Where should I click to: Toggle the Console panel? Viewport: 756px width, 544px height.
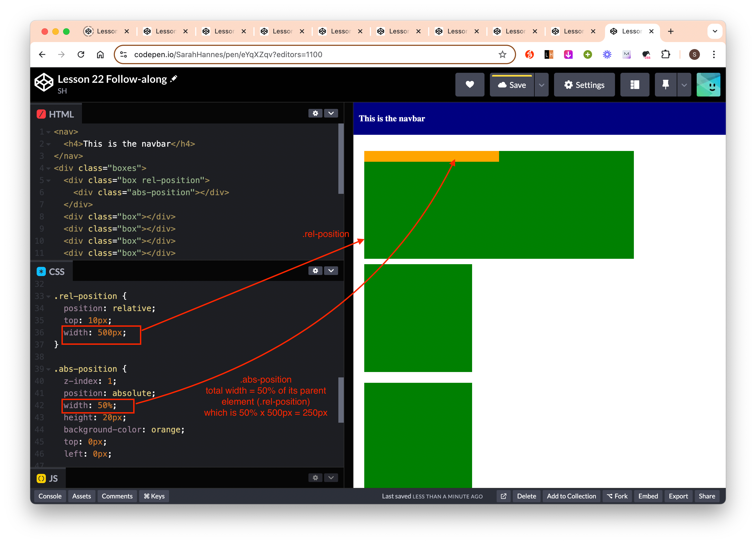click(x=50, y=496)
